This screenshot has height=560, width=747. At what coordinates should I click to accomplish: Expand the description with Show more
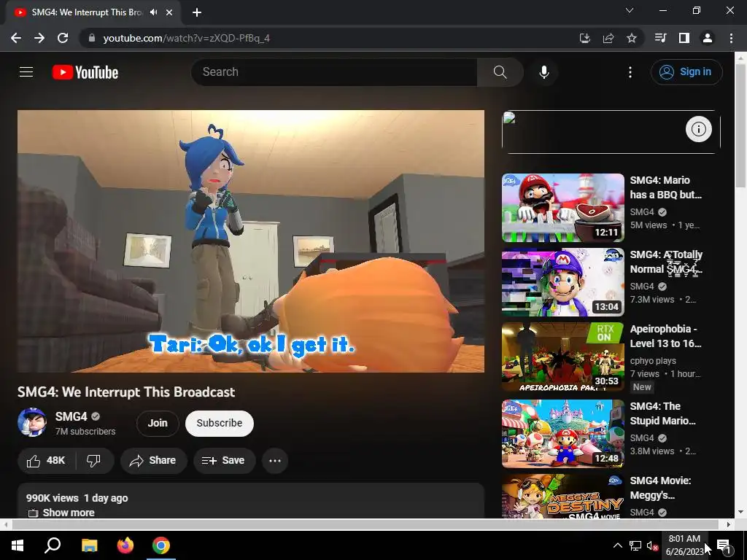point(69,513)
